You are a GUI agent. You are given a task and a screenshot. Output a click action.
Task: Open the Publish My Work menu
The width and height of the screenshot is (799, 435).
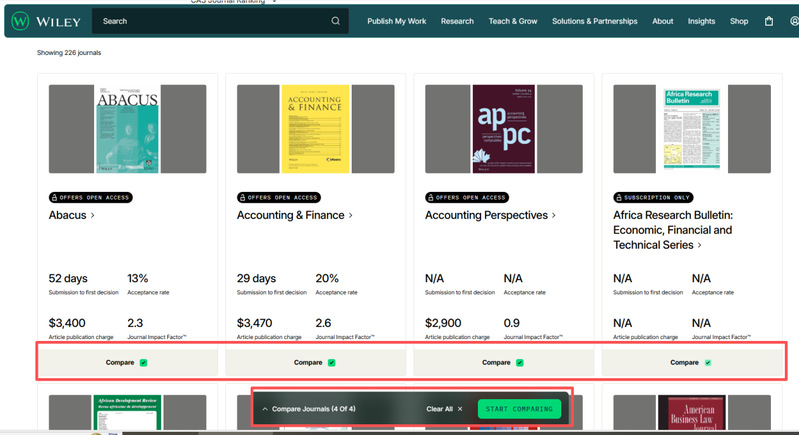click(x=396, y=21)
